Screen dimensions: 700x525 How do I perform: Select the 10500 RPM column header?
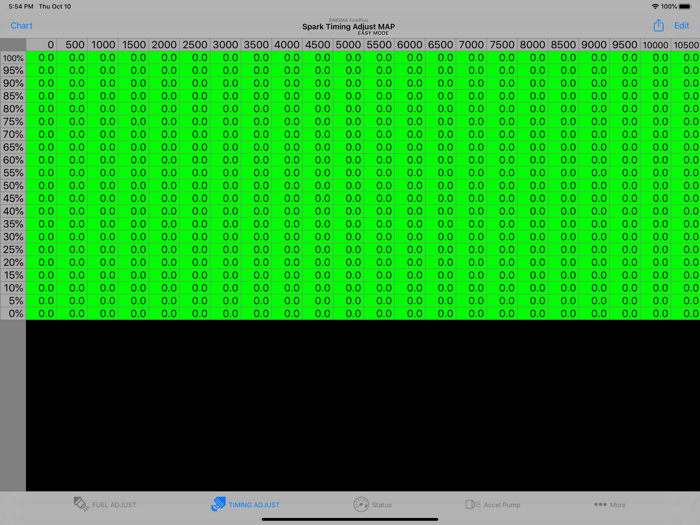686,45
